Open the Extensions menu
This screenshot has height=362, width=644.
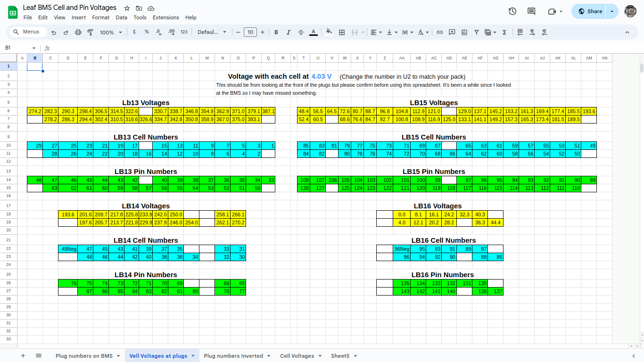[x=165, y=17]
